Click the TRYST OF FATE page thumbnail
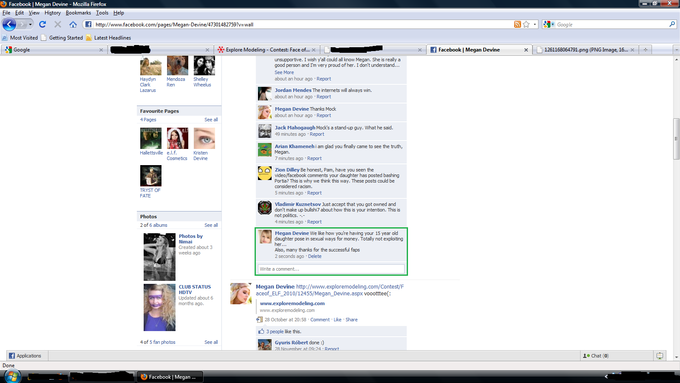This screenshot has width=680, height=383. pyautogui.click(x=150, y=176)
